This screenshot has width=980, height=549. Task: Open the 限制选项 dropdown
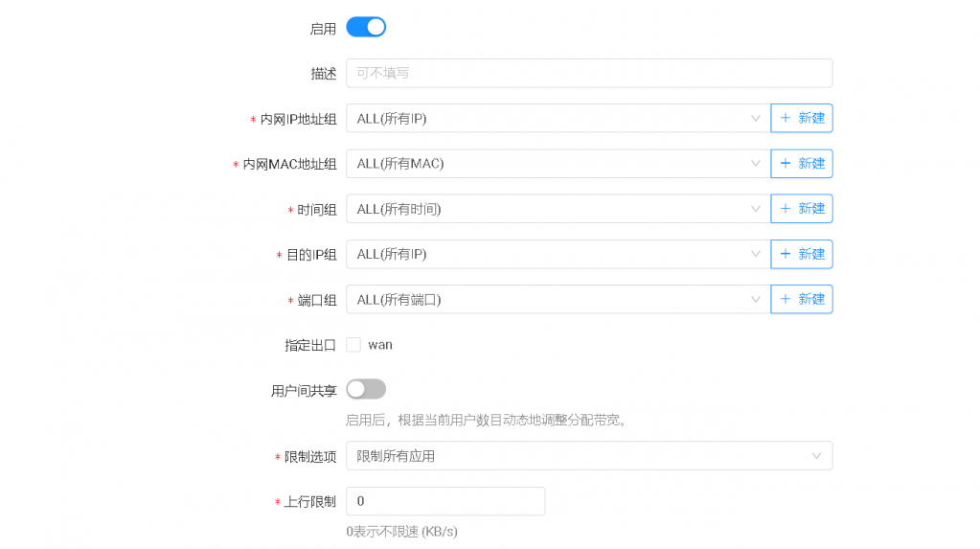pos(589,456)
